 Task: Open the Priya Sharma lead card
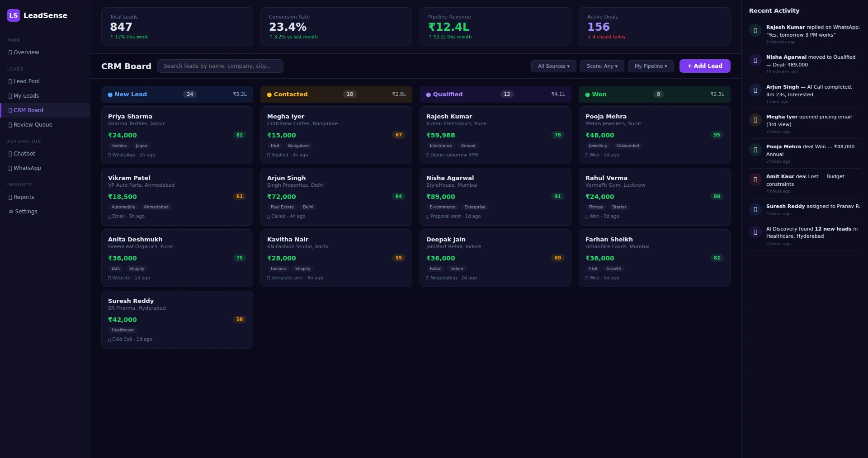point(177,135)
